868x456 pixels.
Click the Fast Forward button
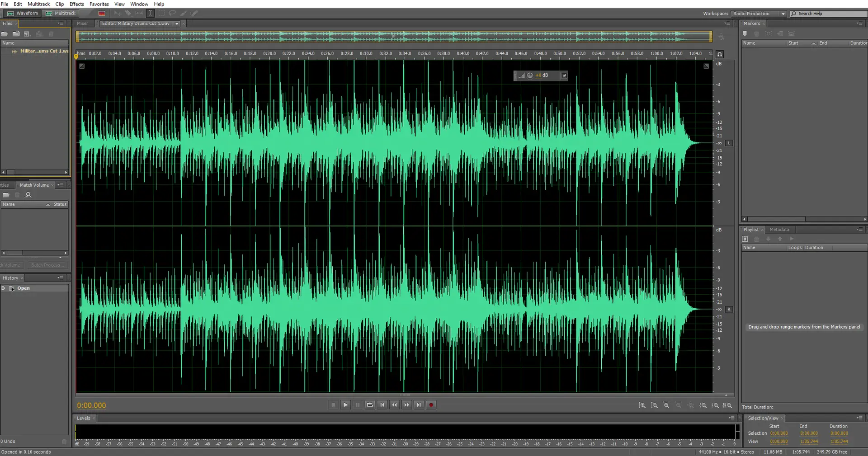tap(406, 405)
